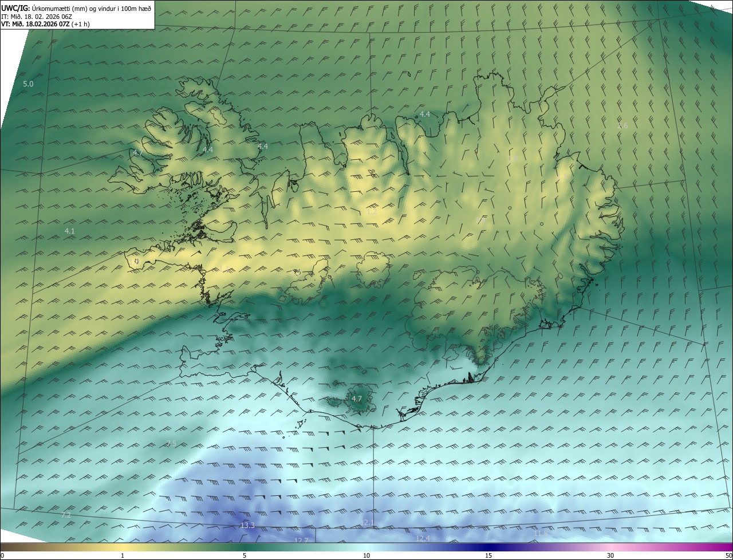Viewport: 733px width, 560px height.
Task: Click the 1 tick on the color scale
Action: [x=123, y=555]
